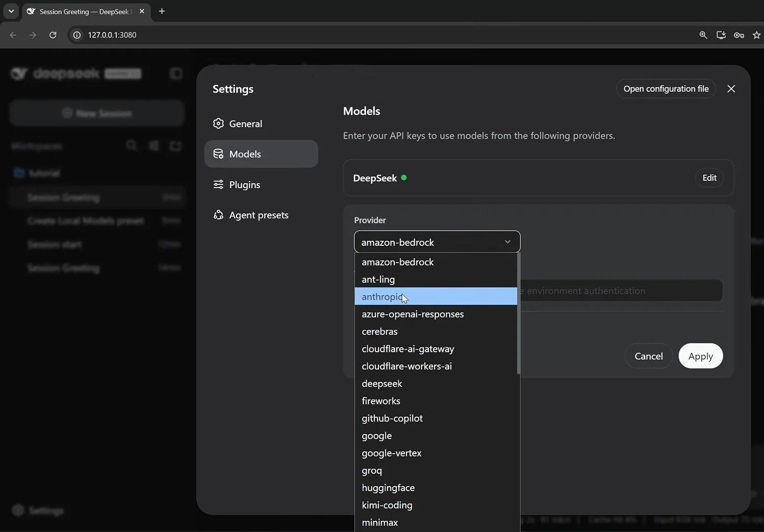Open the tutorial workspace in sidebar

(97, 173)
